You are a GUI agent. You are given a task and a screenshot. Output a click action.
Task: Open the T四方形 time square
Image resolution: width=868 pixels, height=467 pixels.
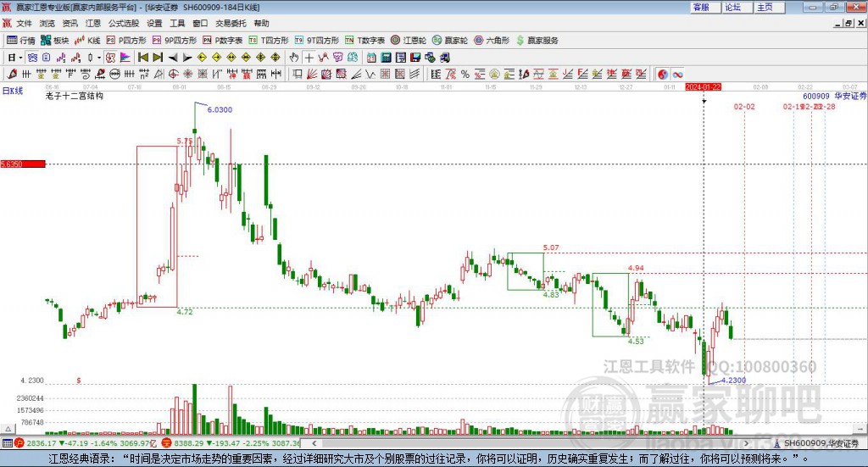point(269,41)
